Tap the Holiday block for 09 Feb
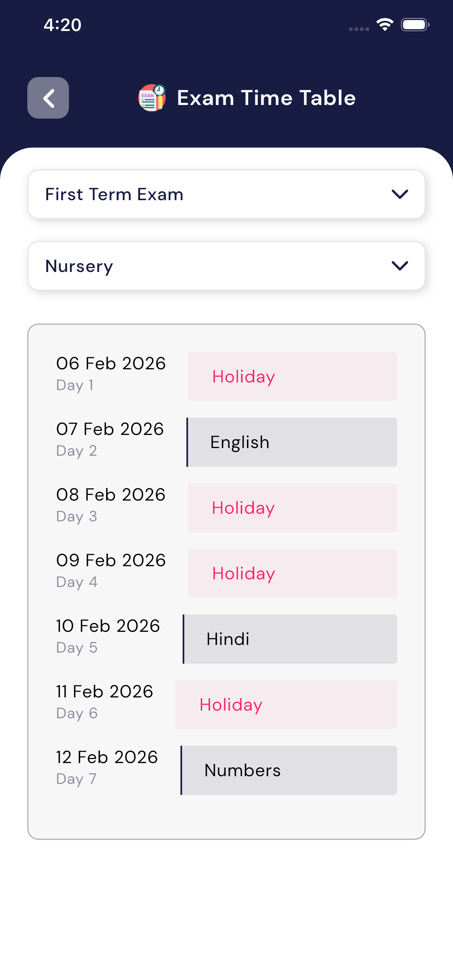The height and width of the screenshot is (980, 453). pyautogui.click(x=293, y=573)
